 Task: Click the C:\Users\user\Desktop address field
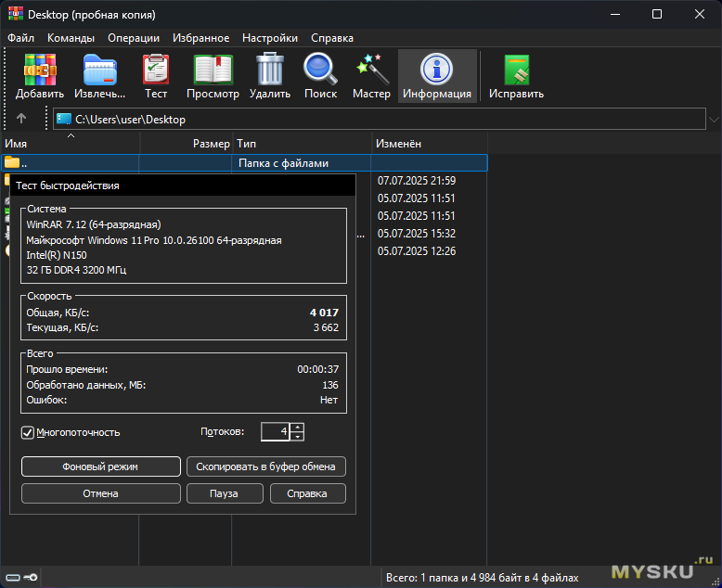pos(379,119)
